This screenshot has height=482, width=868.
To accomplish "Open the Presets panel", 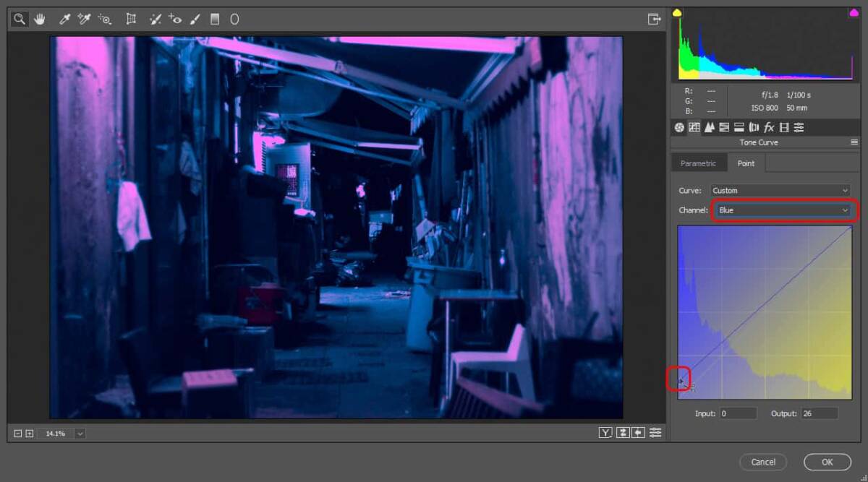I will click(799, 127).
